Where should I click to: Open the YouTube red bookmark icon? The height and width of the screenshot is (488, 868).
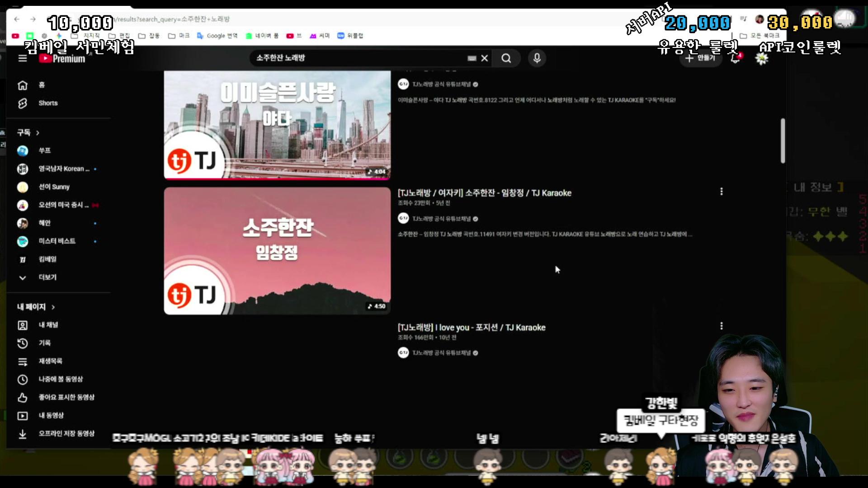click(15, 36)
